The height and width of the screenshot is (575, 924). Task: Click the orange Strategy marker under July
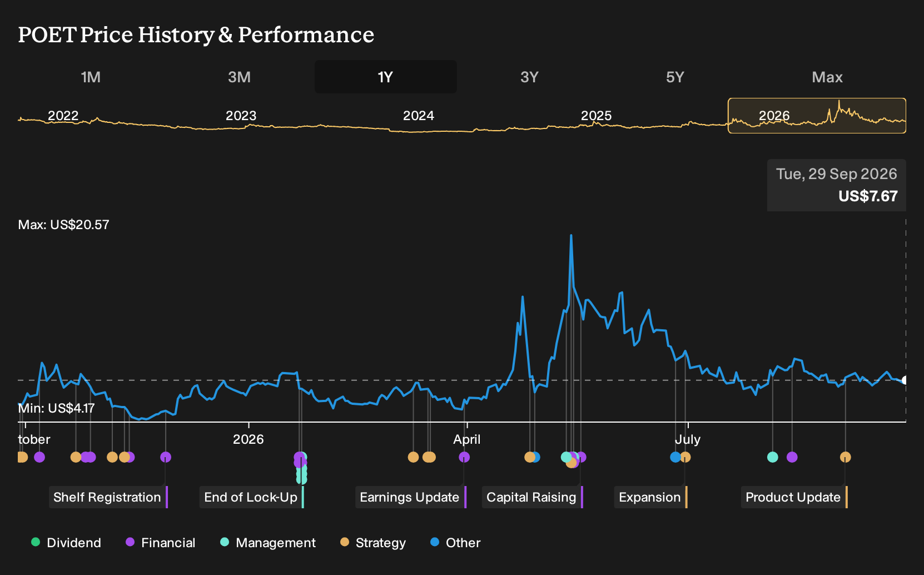point(685,457)
